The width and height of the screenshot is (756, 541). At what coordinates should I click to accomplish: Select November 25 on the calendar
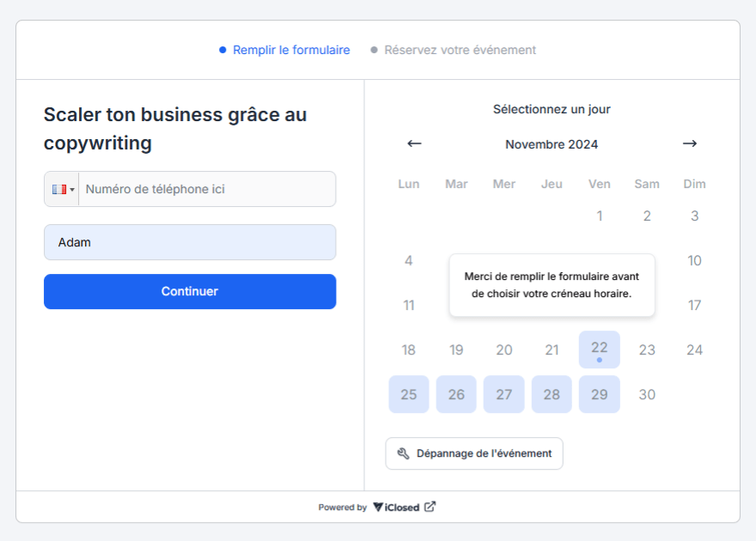409,394
